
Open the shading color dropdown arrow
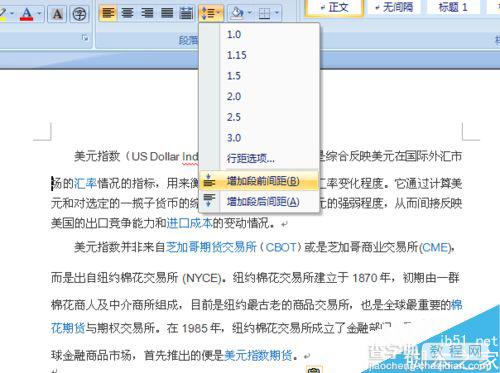click(x=250, y=13)
